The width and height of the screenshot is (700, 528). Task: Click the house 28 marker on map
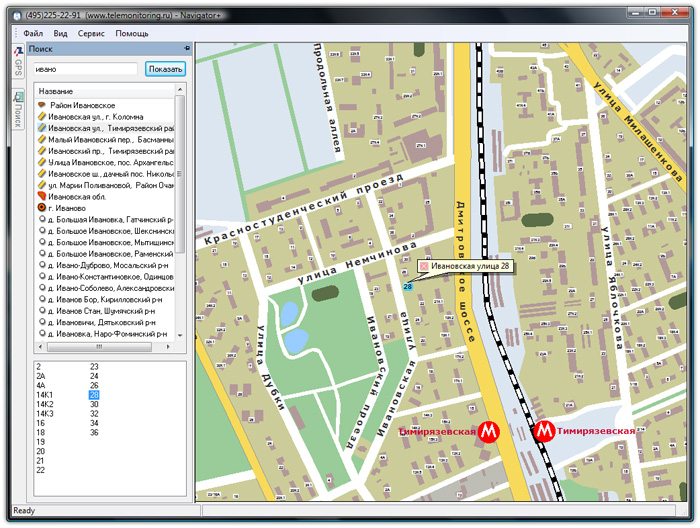(407, 287)
